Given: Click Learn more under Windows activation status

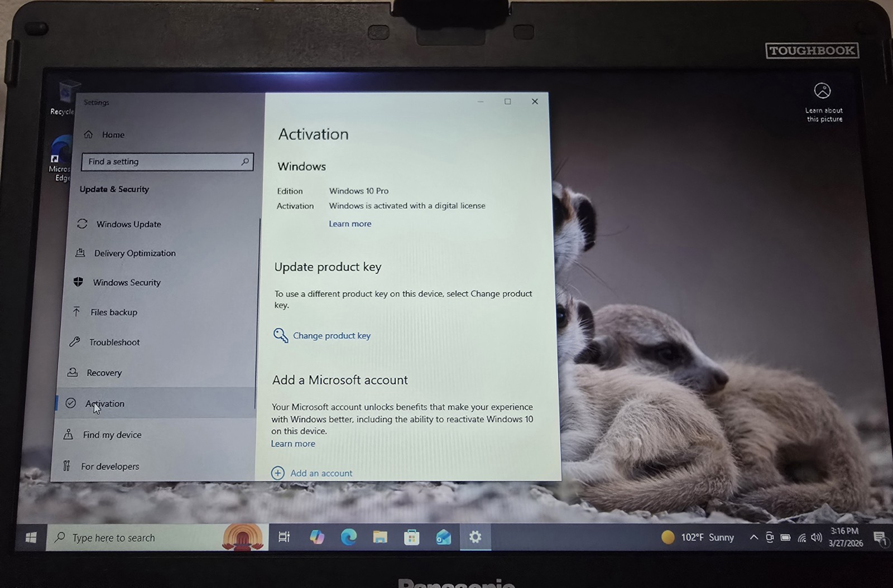Looking at the screenshot, I should (350, 224).
